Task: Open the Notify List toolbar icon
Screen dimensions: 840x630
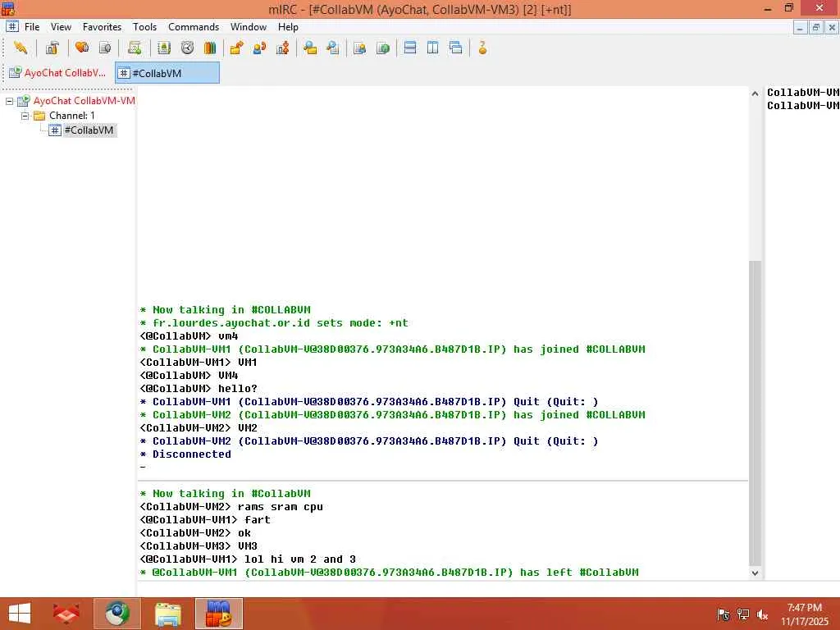Action: tap(360, 48)
